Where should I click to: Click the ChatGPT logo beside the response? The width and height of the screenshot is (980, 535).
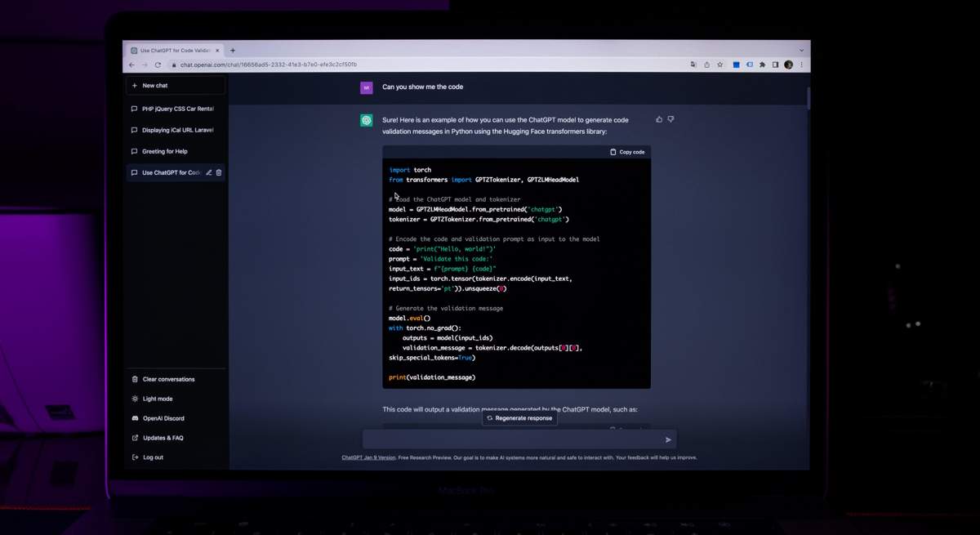click(x=367, y=120)
